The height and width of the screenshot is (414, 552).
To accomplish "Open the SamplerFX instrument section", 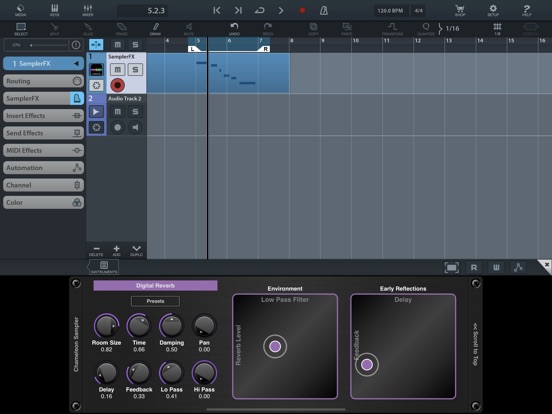I will click(x=43, y=98).
